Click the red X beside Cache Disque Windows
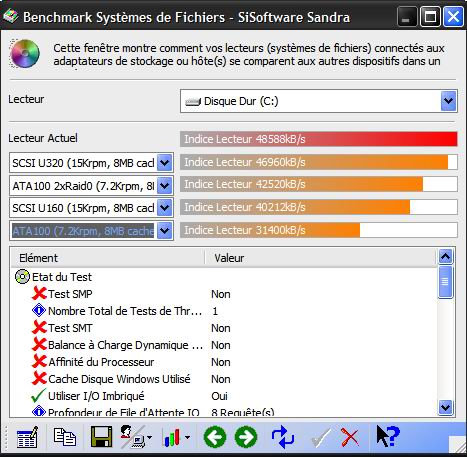This screenshot has width=467, height=457. click(x=39, y=379)
